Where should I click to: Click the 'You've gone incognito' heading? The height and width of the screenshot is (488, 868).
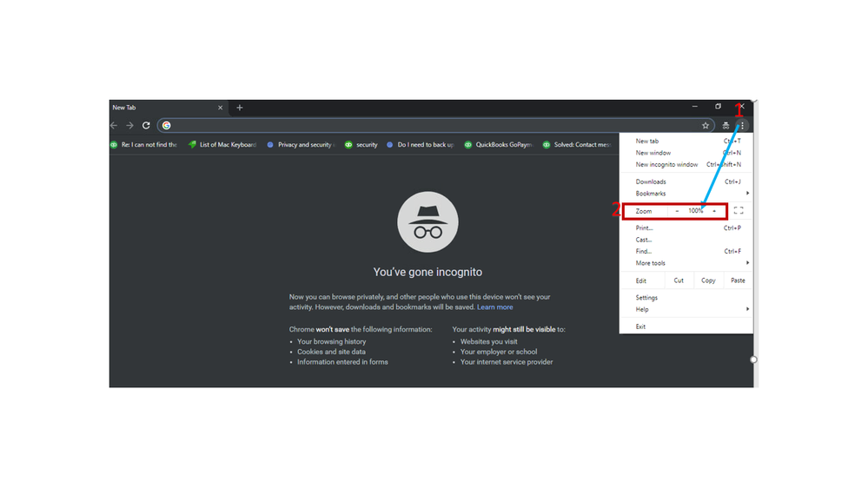pyautogui.click(x=427, y=272)
